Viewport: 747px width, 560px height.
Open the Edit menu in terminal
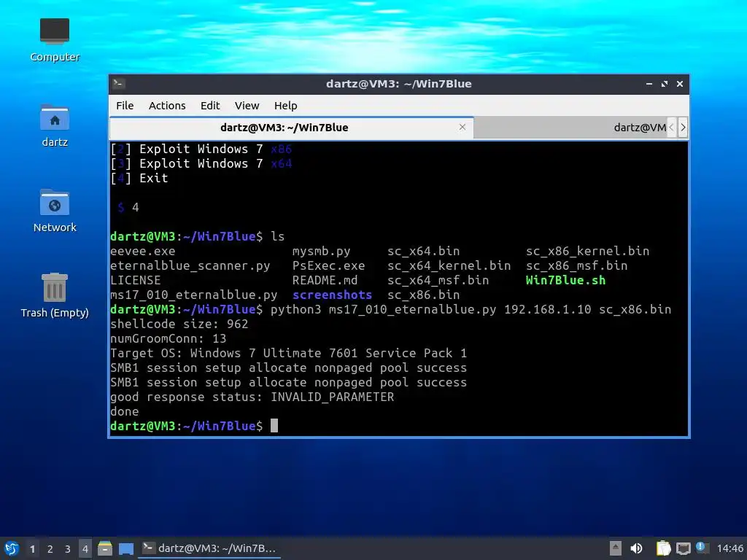click(210, 106)
